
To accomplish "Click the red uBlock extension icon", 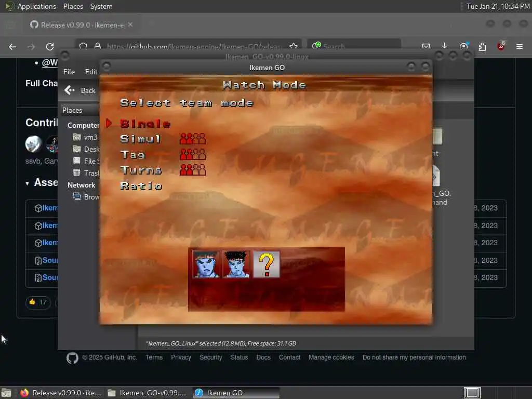I will click(501, 46).
